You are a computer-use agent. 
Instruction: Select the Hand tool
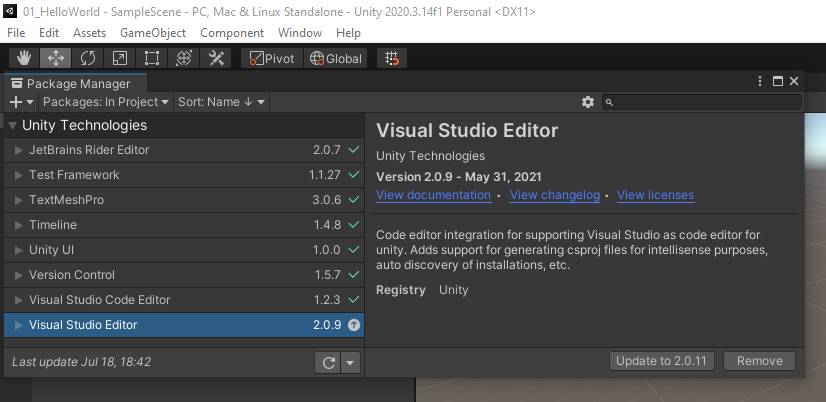click(x=24, y=58)
